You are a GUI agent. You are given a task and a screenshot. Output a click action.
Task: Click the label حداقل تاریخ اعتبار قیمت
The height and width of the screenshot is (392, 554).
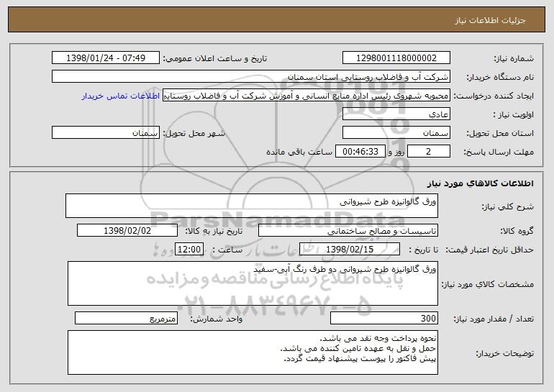(x=490, y=250)
